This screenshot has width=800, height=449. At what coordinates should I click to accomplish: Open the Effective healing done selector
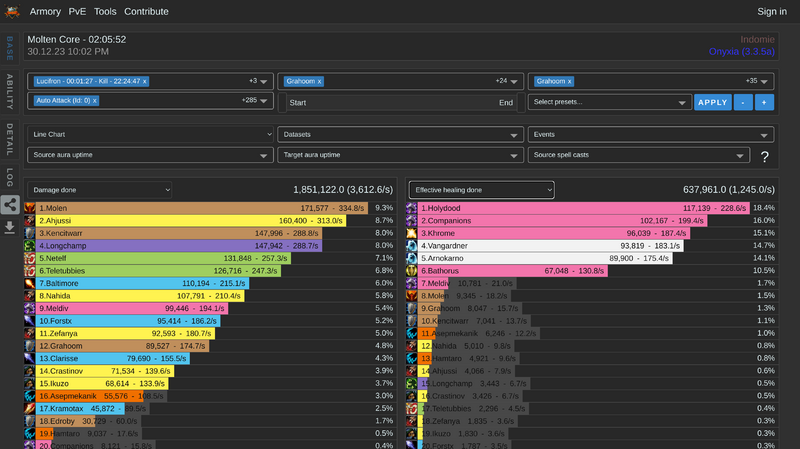(481, 190)
